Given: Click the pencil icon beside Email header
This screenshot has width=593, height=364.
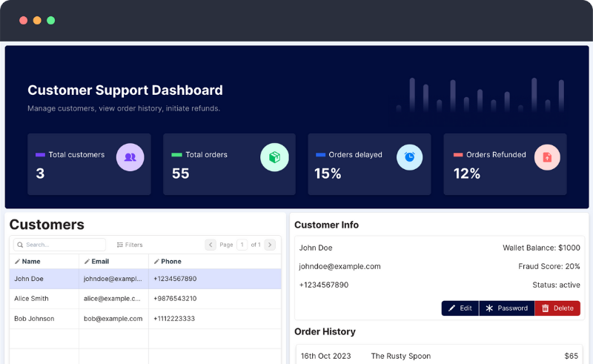Looking at the screenshot, I should [x=87, y=262].
